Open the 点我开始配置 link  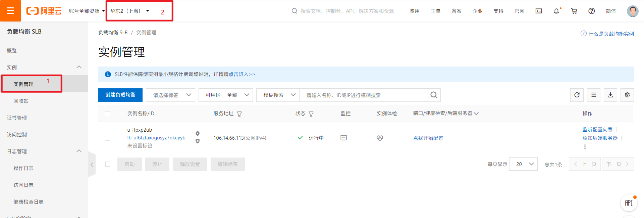pyautogui.click(x=428, y=138)
